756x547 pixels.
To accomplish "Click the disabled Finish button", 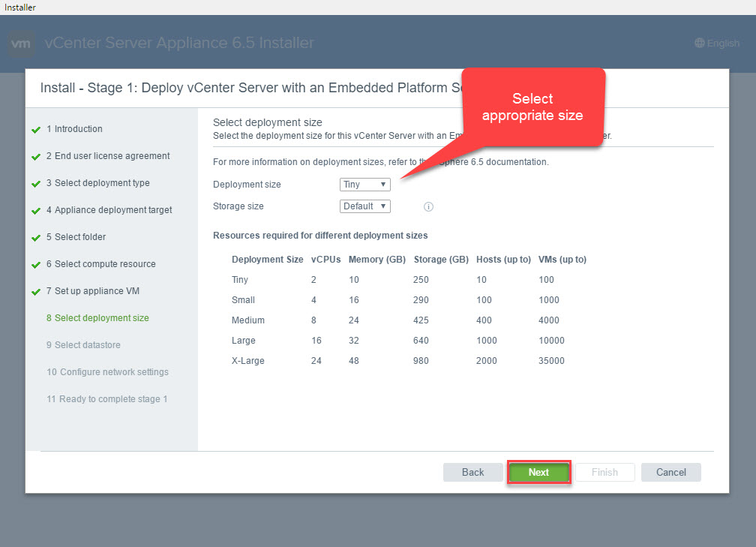I will pos(604,472).
